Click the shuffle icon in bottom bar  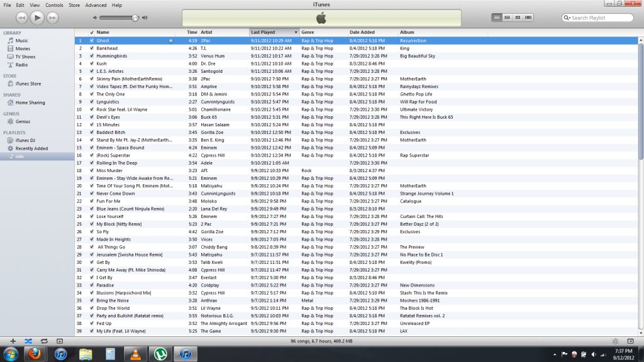[28, 341]
